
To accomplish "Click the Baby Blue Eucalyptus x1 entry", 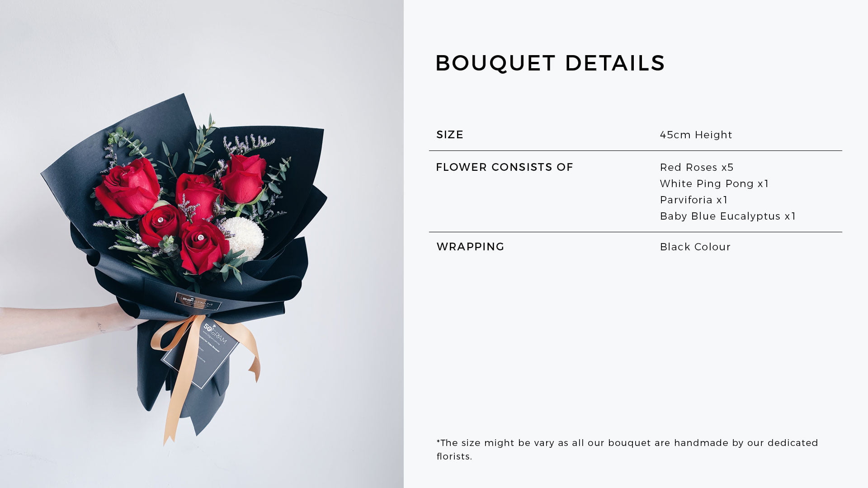I will (728, 216).
